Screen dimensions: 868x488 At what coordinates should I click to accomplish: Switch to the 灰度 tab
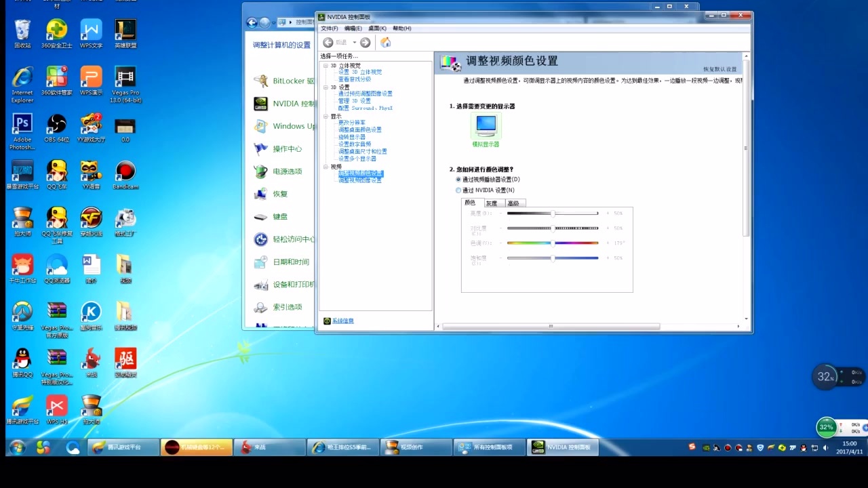tap(492, 203)
